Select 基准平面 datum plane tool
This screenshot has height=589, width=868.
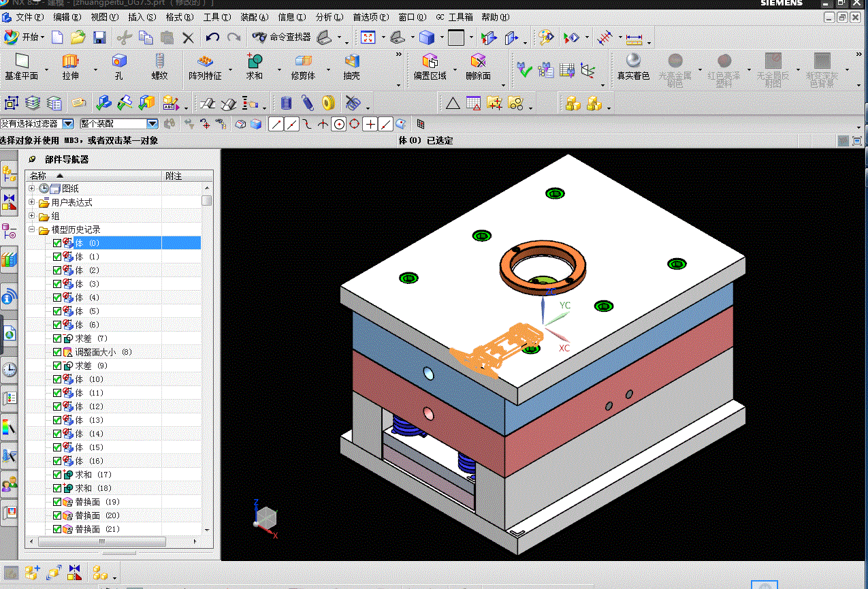point(22,68)
